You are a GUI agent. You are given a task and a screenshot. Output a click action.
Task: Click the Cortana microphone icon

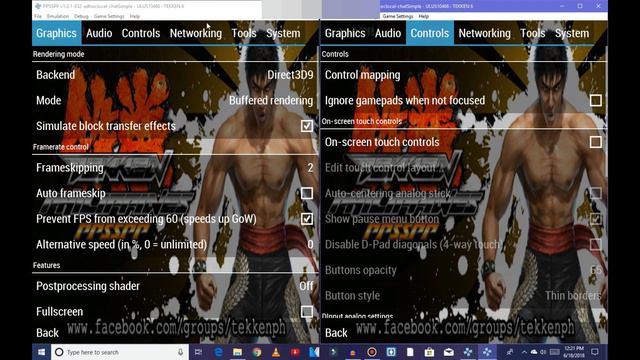click(x=180, y=352)
